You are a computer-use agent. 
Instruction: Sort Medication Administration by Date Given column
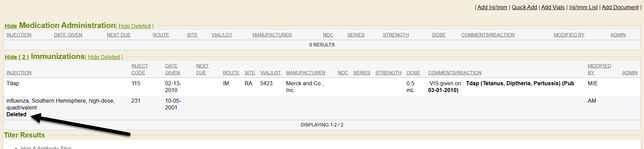pyautogui.click(x=68, y=35)
